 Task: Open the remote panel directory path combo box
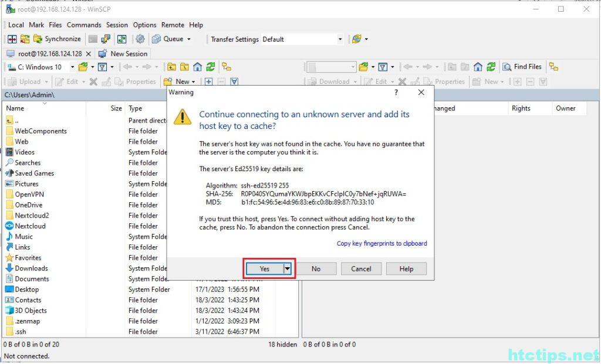click(x=331, y=67)
